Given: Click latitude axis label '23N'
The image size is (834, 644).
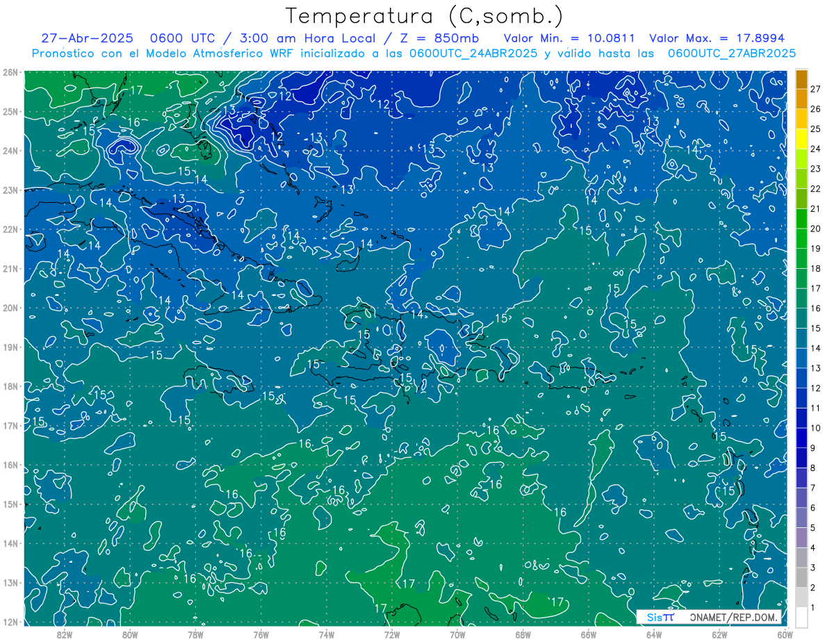Looking at the screenshot, I should click(x=11, y=190).
